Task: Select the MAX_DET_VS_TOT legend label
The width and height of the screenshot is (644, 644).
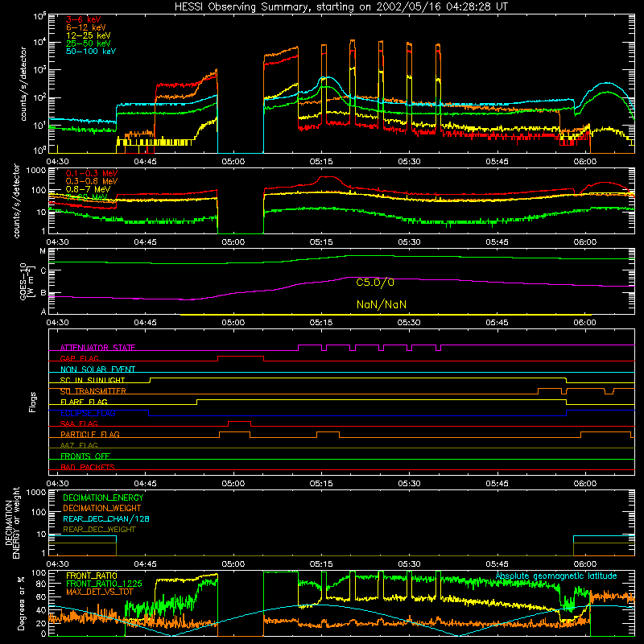Action: [x=100, y=592]
